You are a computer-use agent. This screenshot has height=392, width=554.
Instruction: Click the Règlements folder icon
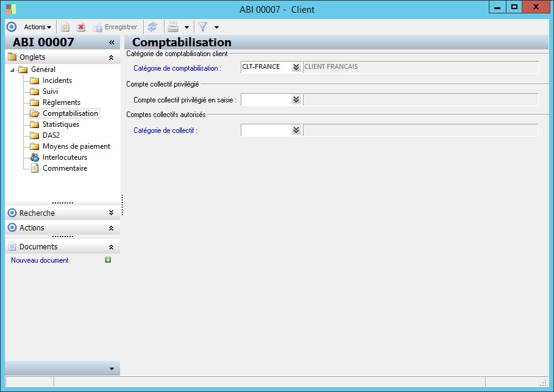coord(35,102)
